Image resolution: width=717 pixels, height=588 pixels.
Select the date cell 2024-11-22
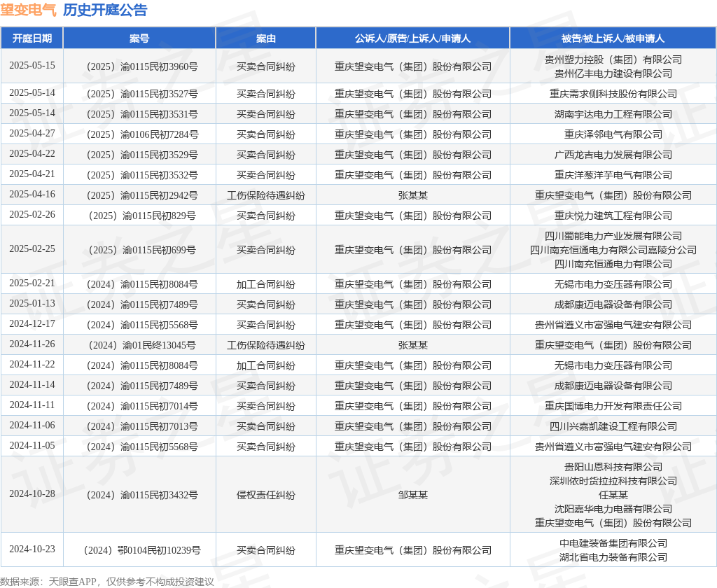click(32, 365)
